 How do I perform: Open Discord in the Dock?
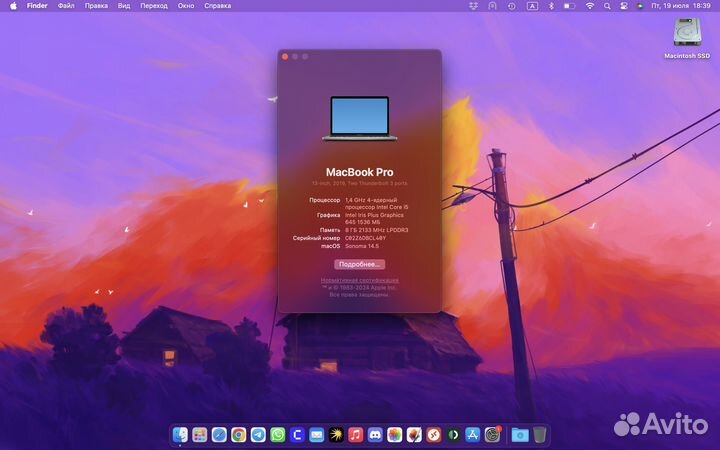(375, 434)
